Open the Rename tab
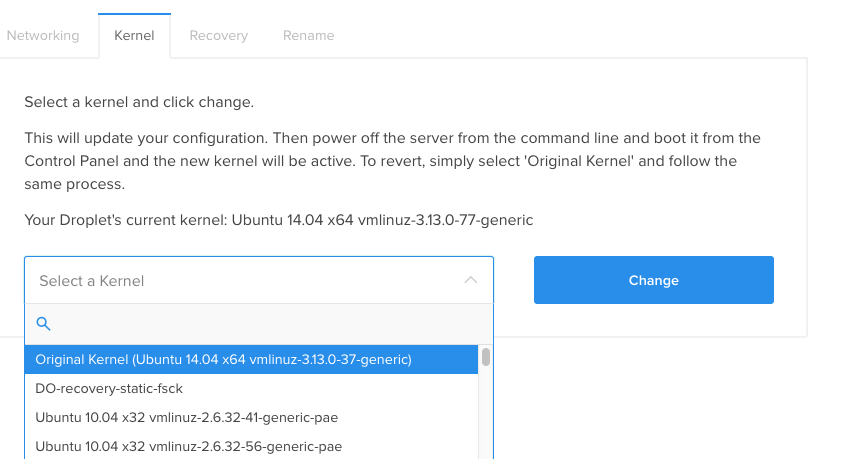Image resolution: width=843 pixels, height=459 pixels. [x=308, y=35]
